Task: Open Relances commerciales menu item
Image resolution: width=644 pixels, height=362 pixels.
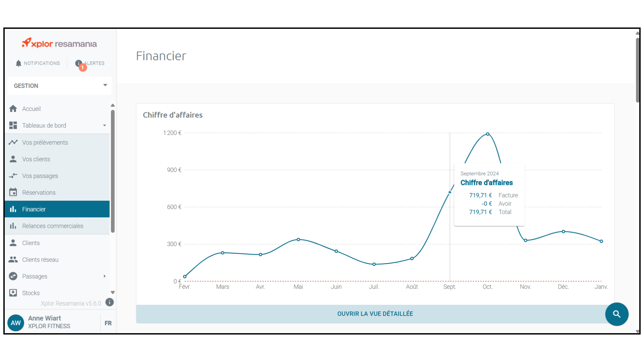Action: [x=53, y=226]
